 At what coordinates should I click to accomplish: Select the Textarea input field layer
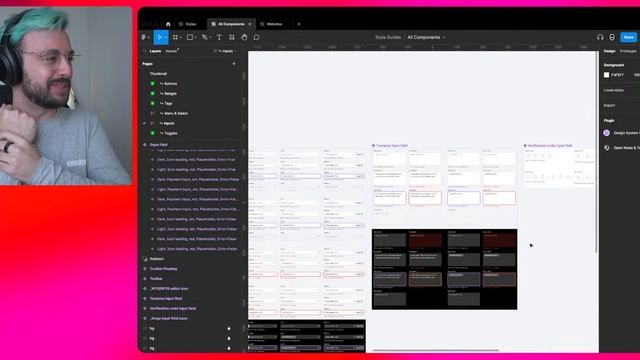(166, 298)
